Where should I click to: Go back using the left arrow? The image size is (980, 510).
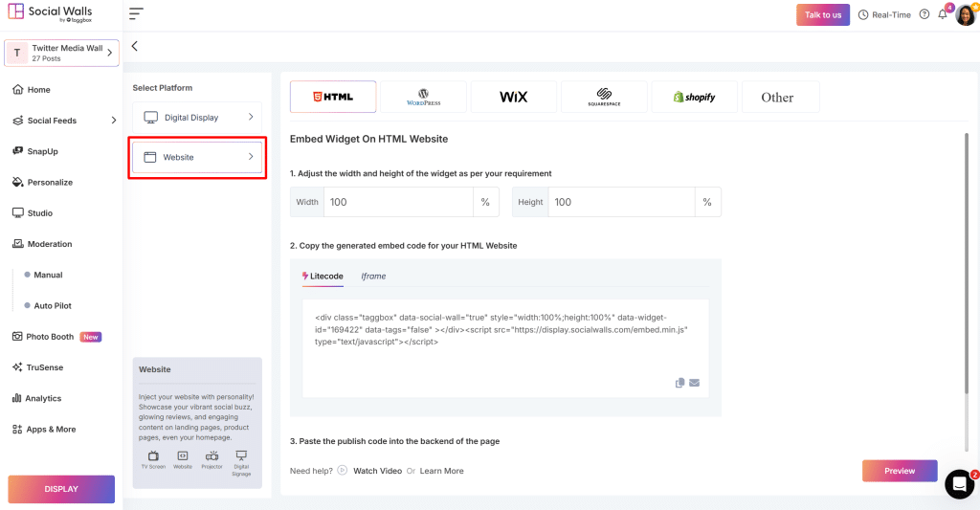click(134, 46)
